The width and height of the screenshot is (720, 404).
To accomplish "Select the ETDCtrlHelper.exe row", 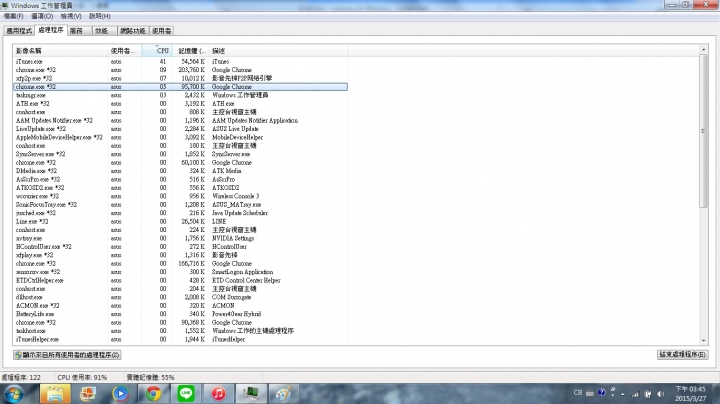I will (x=180, y=280).
